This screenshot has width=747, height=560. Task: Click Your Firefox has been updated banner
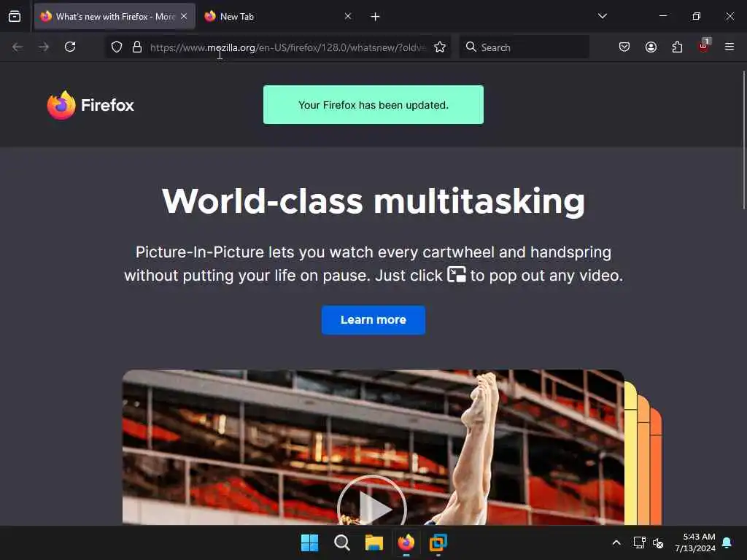tap(373, 105)
